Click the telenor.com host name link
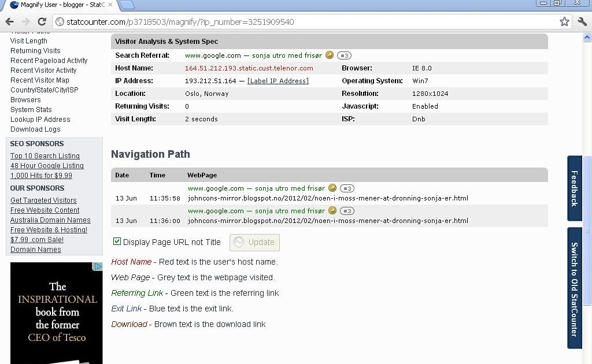Screen dimensions: 592x364 click(249, 68)
